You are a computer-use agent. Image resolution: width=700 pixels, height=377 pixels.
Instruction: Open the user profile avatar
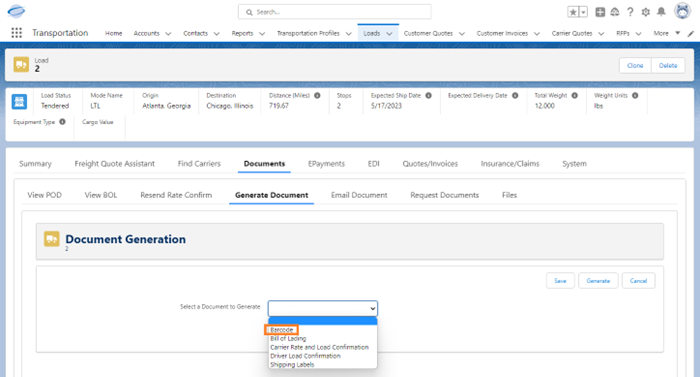[x=682, y=11]
